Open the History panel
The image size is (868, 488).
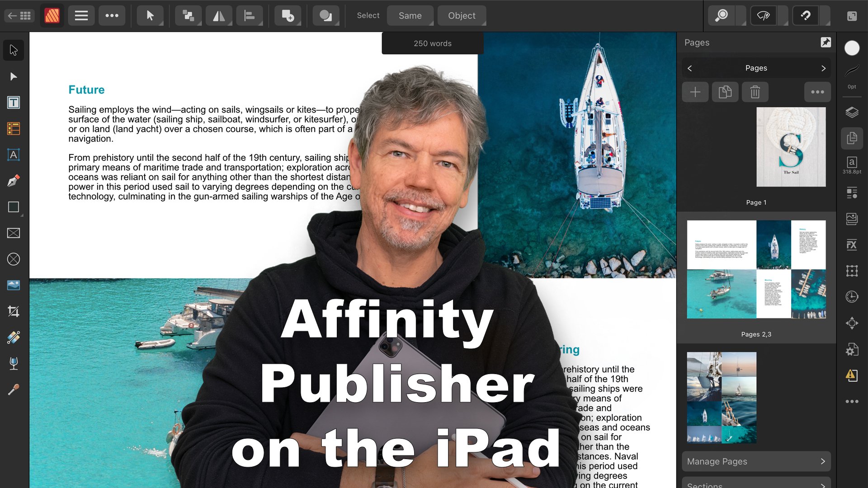[x=852, y=296]
